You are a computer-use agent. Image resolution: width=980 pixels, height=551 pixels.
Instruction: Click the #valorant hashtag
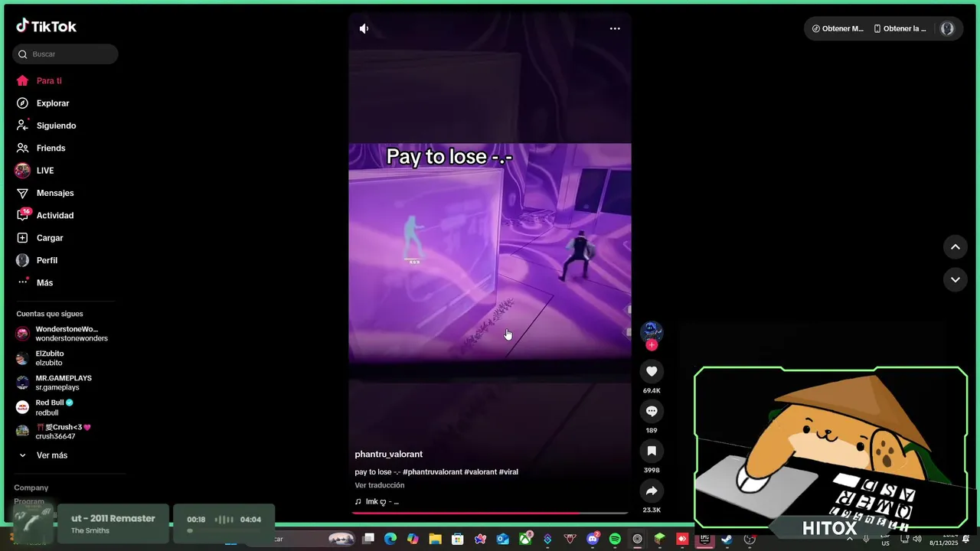[480, 472]
